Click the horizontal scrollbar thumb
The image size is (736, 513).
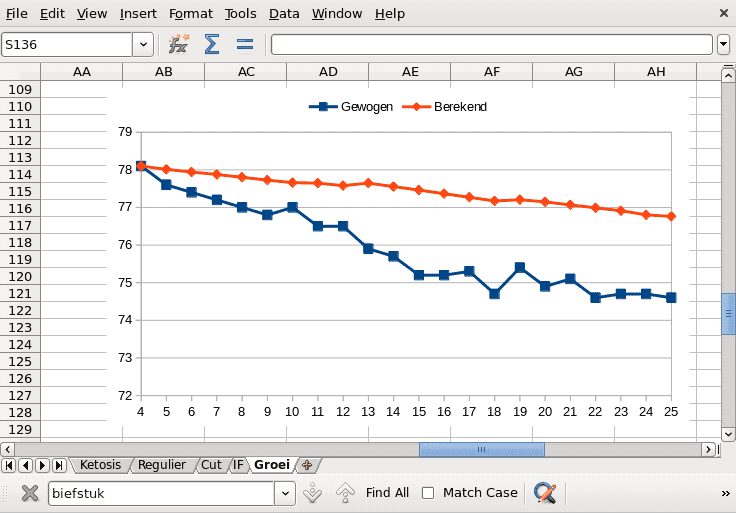pyautogui.click(x=481, y=450)
